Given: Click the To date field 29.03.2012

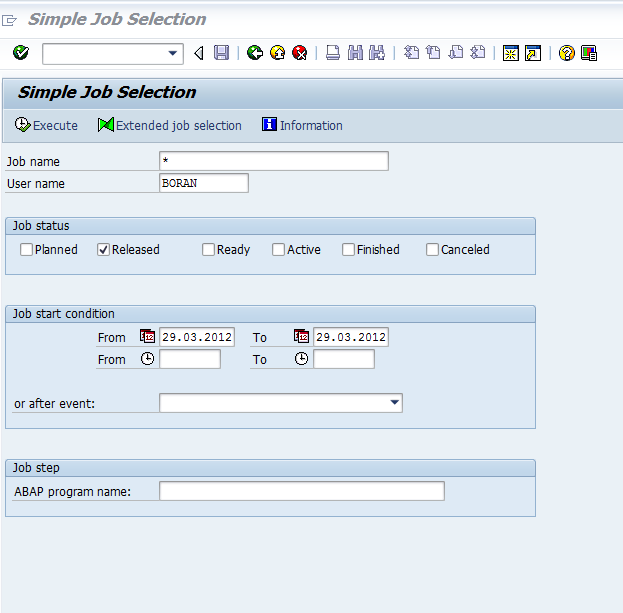Looking at the screenshot, I should click(x=351, y=337).
